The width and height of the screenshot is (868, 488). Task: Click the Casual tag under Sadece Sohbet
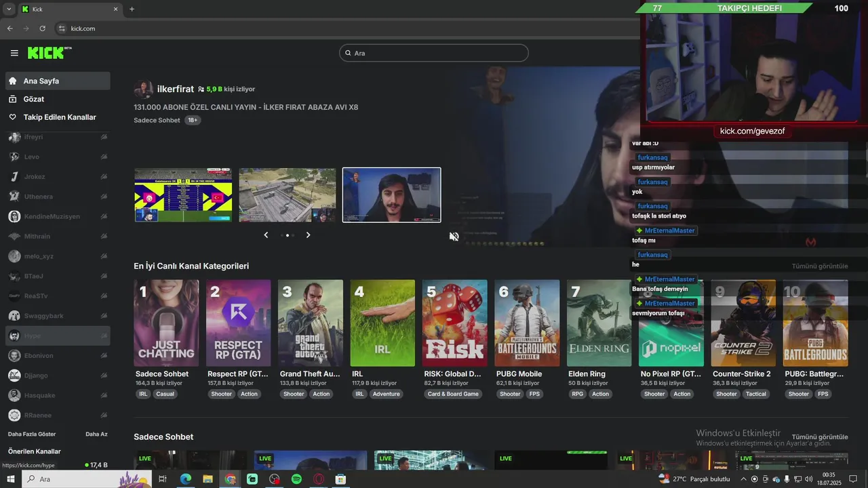(165, 394)
